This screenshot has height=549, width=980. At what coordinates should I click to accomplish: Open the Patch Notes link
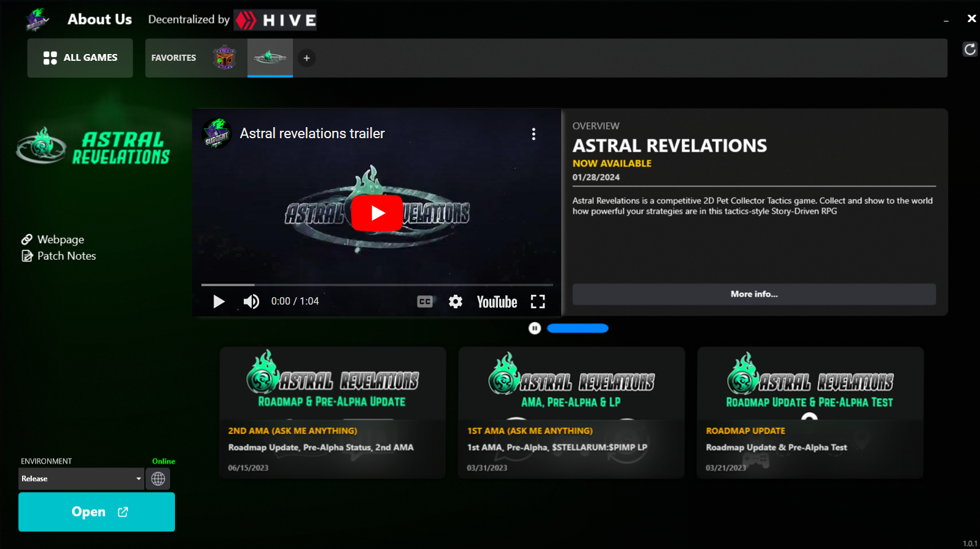click(x=66, y=256)
